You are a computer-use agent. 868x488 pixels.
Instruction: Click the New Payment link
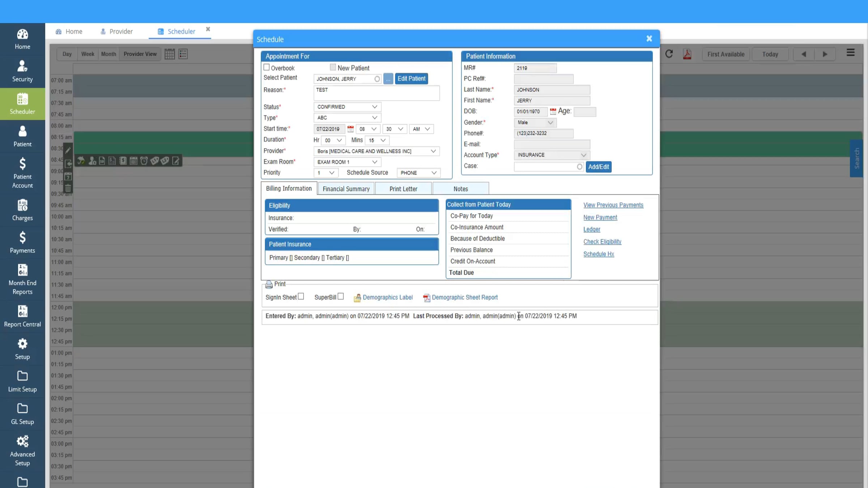[600, 217]
